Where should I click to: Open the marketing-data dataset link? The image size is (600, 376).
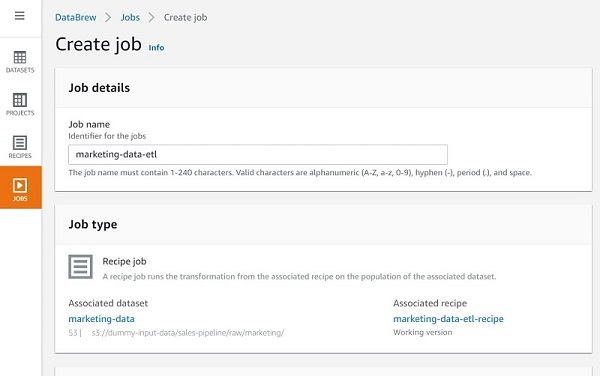click(101, 319)
